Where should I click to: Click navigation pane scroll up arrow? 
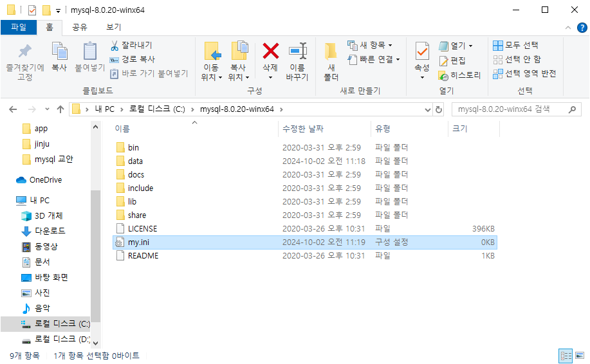tap(96, 127)
